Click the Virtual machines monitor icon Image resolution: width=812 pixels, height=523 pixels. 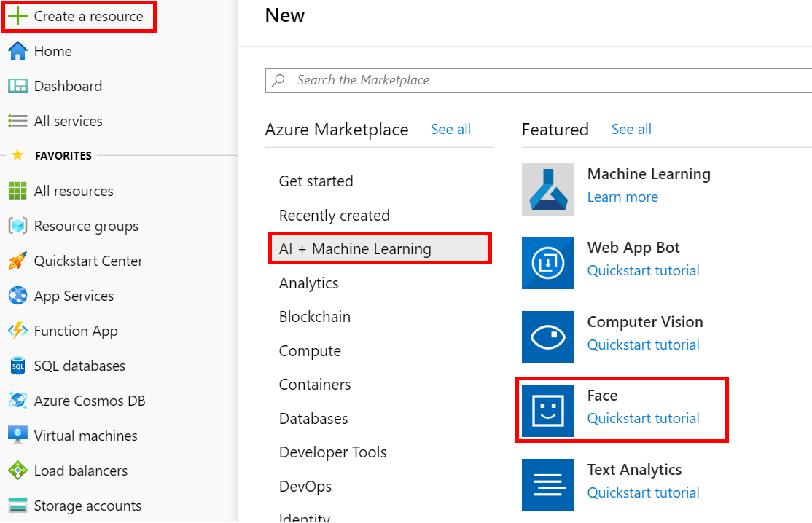(17, 436)
